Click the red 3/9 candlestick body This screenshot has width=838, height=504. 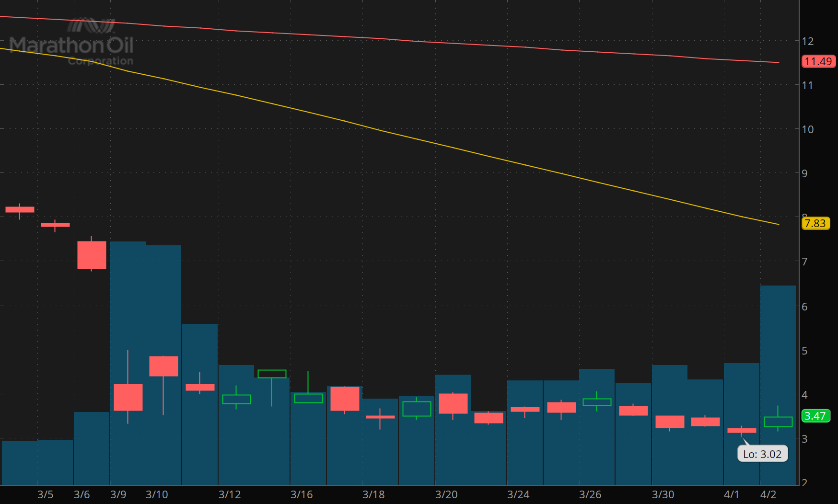click(128, 397)
